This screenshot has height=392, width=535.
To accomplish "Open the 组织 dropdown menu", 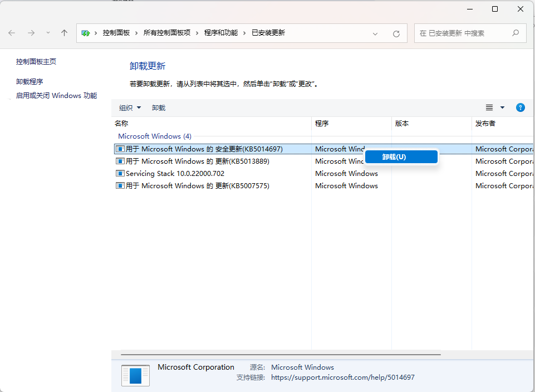I will 130,108.
